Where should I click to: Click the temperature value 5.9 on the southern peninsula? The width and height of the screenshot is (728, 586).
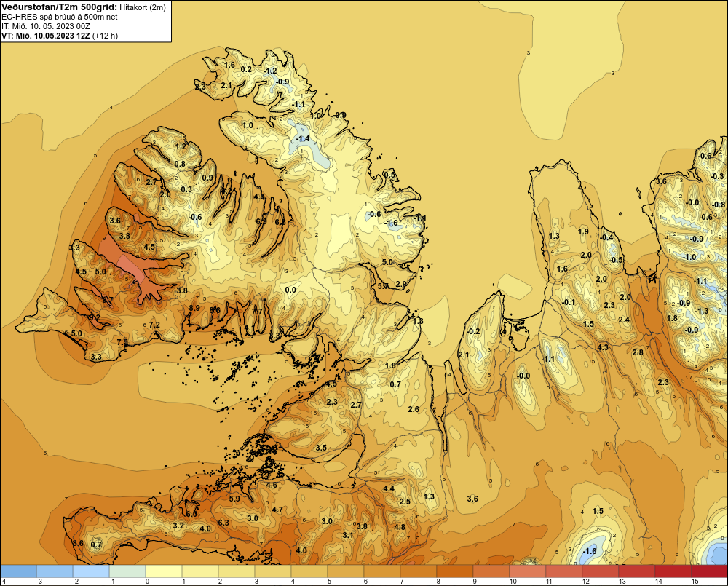point(235,499)
